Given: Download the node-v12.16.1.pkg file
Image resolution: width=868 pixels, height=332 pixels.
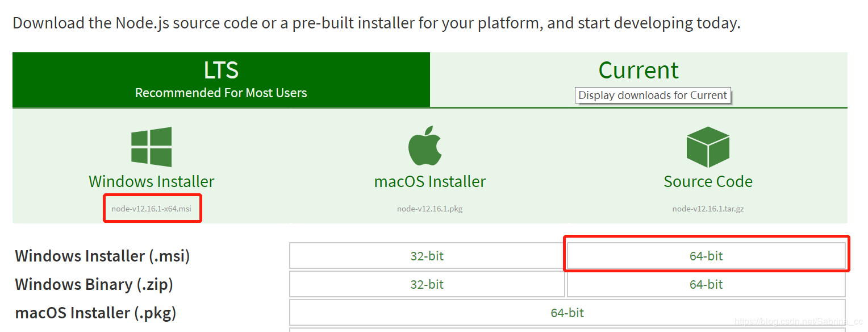Looking at the screenshot, I should tap(429, 208).
